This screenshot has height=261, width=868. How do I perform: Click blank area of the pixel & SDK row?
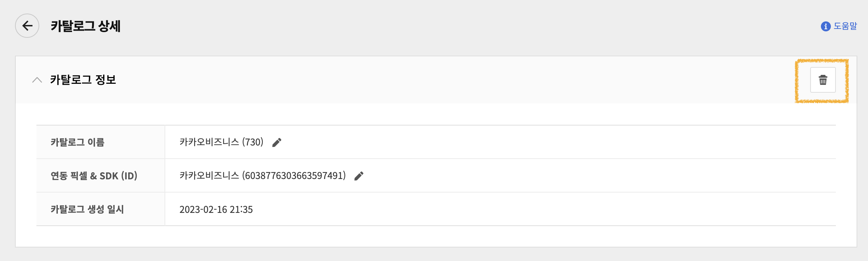click(x=571, y=176)
